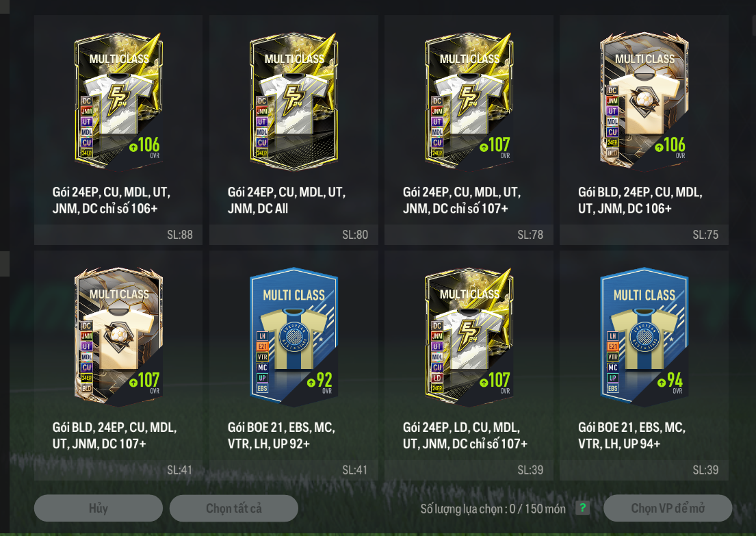
Task: Click the Chọn VP để mở button
Action: coord(668,508)
